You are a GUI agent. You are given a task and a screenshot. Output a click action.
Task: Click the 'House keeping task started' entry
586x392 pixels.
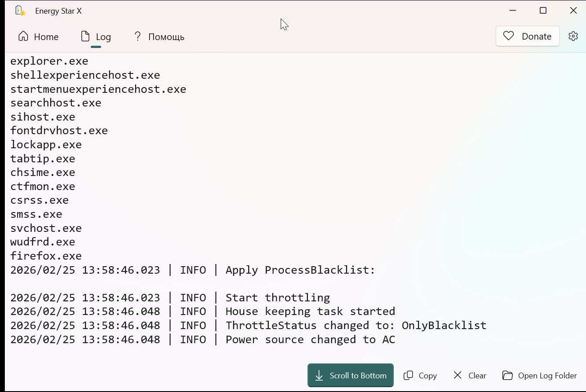310,311
